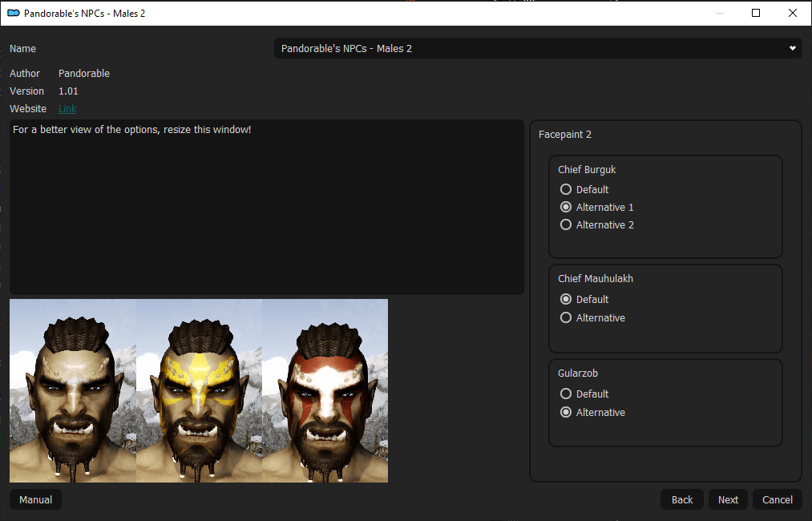Choose Alternative for Chief Mauhulakh

592,318
